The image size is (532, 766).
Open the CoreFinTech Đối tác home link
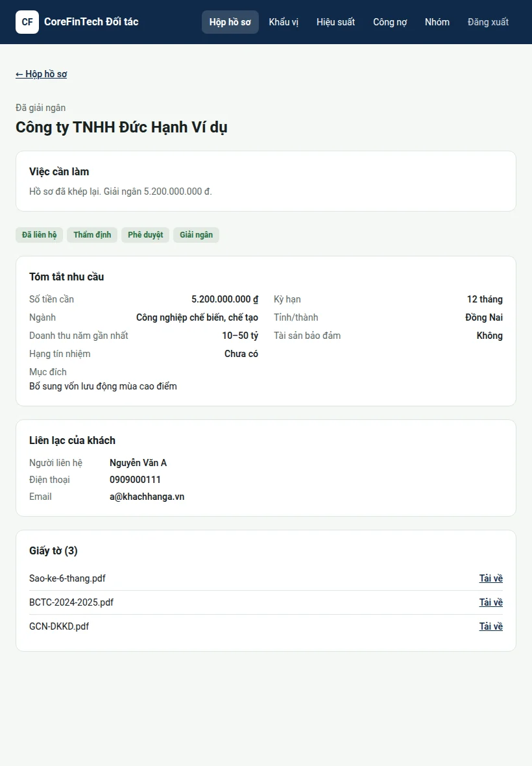coord(77,22)
